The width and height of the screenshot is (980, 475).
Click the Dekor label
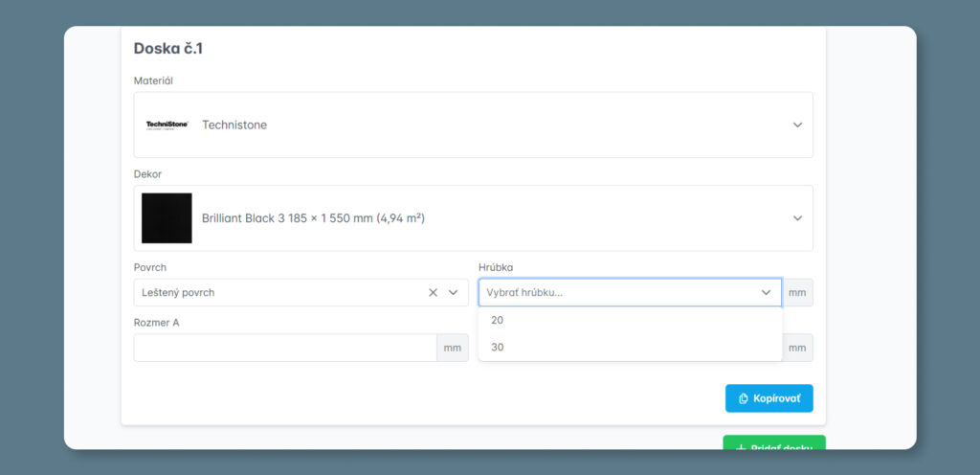147,173
